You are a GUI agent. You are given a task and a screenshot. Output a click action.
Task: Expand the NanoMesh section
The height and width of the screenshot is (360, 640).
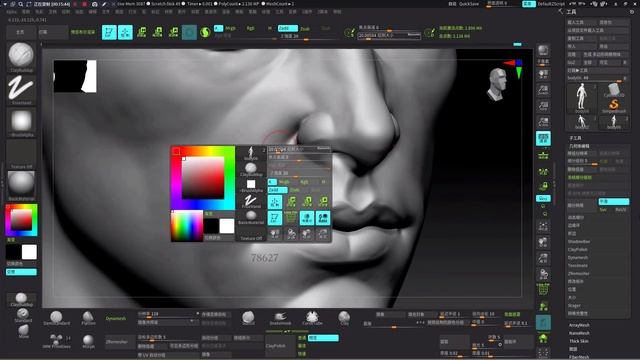579,333
